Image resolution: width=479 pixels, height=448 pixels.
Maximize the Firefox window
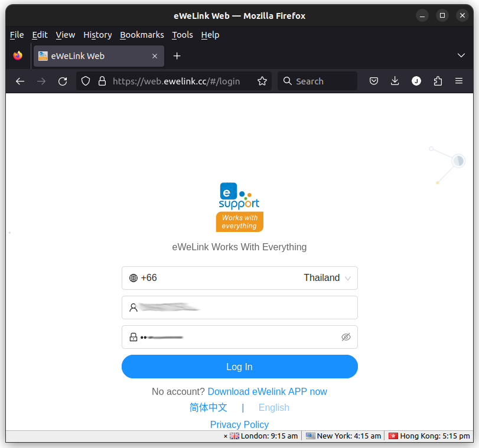442,15
